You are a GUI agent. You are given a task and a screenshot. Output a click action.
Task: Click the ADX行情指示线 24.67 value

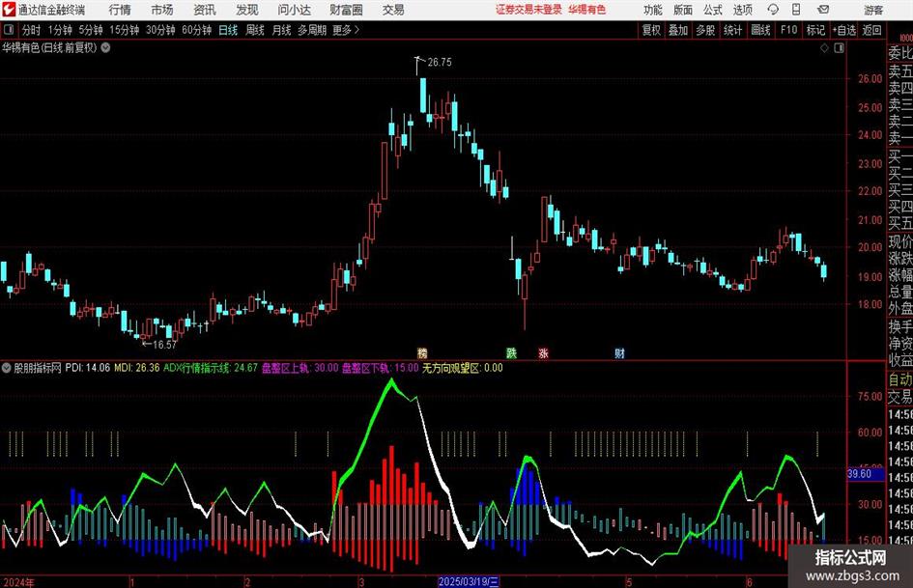point(211,368)
